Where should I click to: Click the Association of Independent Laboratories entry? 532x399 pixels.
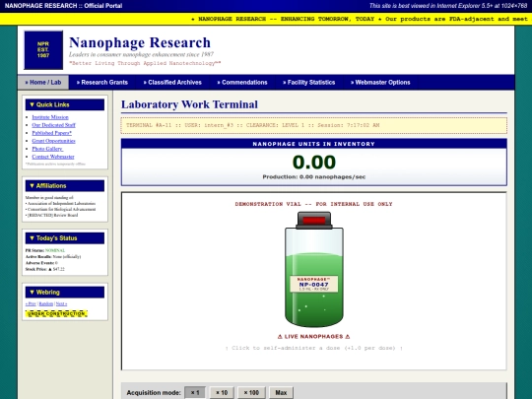(x=60, y=204)
